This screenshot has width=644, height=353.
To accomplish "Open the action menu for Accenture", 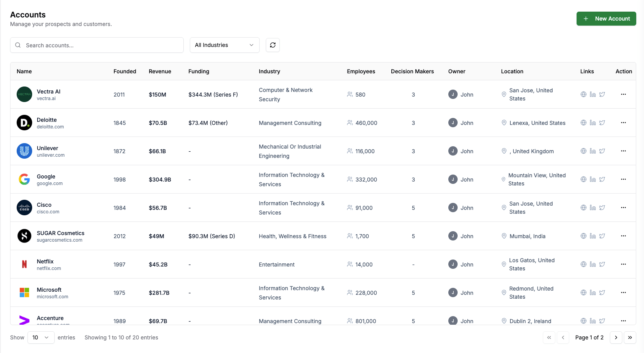I will pyautogui.click(x=623, y=321).
